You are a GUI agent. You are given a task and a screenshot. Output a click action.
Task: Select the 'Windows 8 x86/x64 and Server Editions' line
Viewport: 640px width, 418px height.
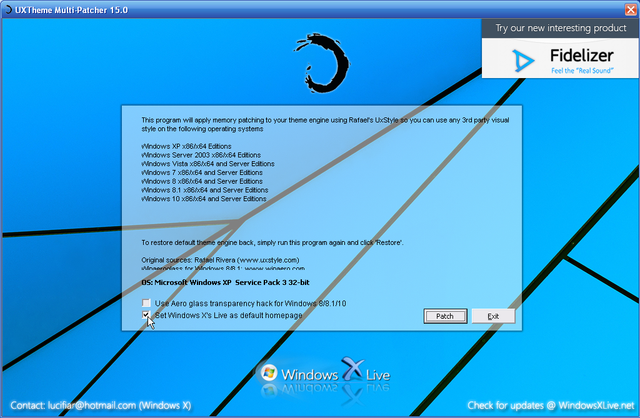(202, 181)
